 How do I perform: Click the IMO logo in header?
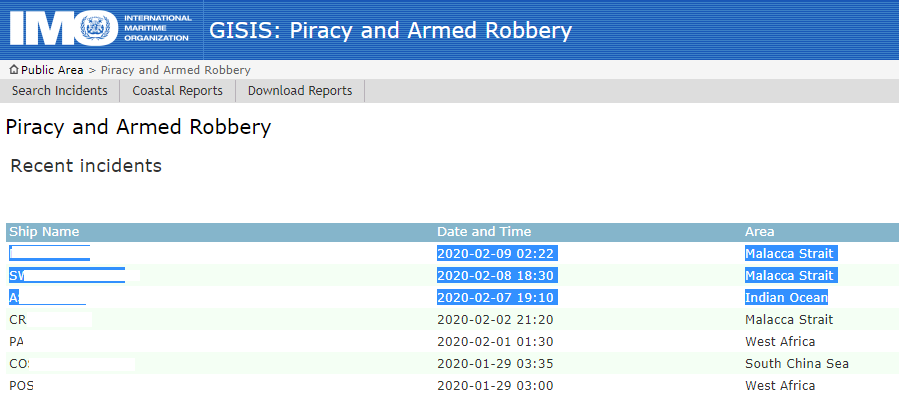[101, 30]
